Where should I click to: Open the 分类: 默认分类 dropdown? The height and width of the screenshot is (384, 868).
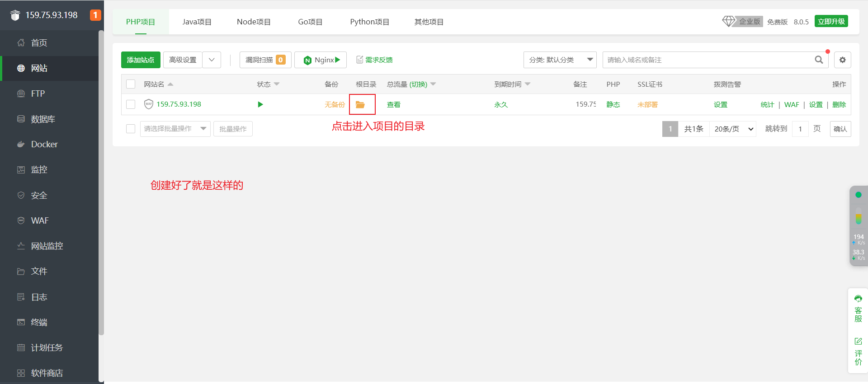[560, 60]
